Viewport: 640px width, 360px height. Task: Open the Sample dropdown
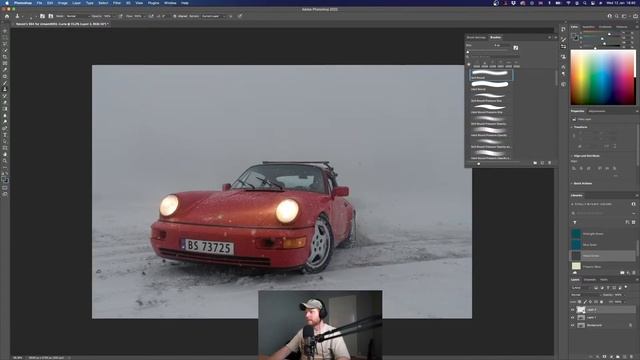click(212, 16)
